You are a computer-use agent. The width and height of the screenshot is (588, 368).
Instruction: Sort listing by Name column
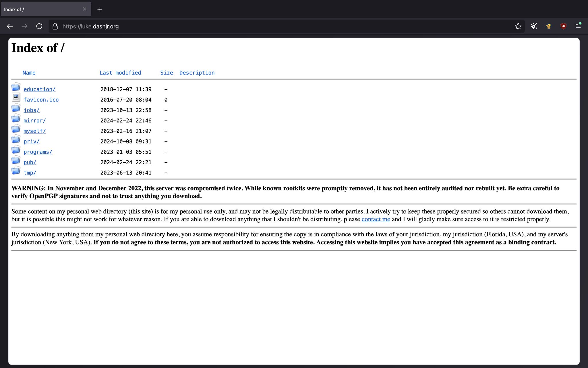coord(29,73)
